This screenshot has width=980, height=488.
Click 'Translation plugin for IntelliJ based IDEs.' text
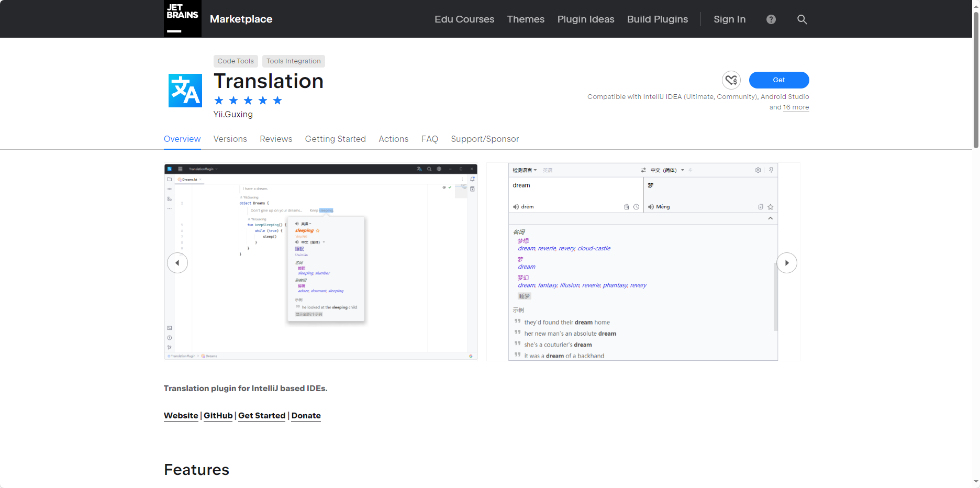(x=246, y=389)
